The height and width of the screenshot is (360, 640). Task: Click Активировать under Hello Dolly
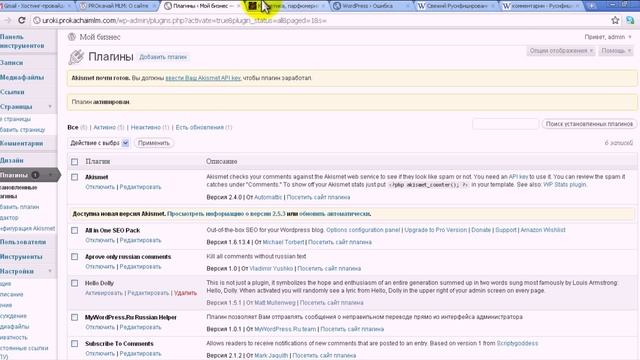point(104,293)
